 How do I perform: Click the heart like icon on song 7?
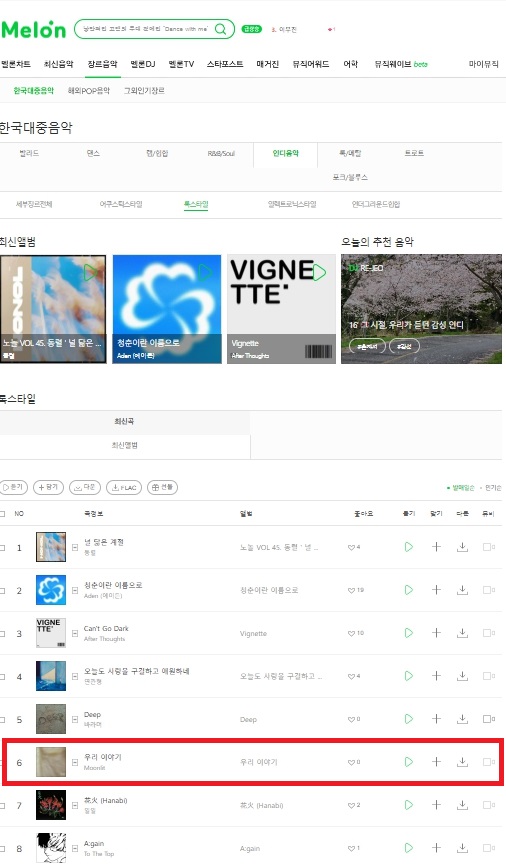351,806
